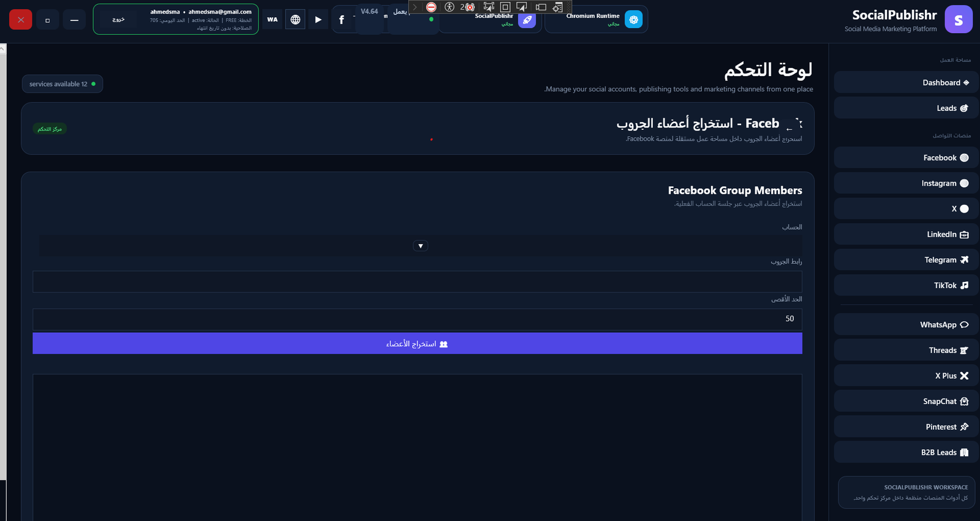Click the Facebook f icon in top bar
The width and height of the screenshot is (980, 521).
click(342, 20)
